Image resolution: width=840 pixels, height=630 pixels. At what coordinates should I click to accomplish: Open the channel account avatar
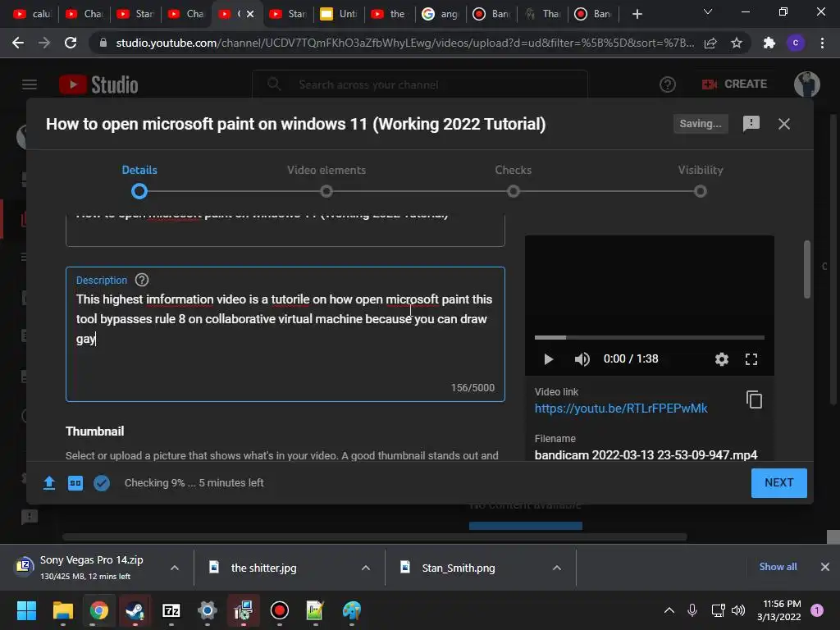(x=807, y=84)
